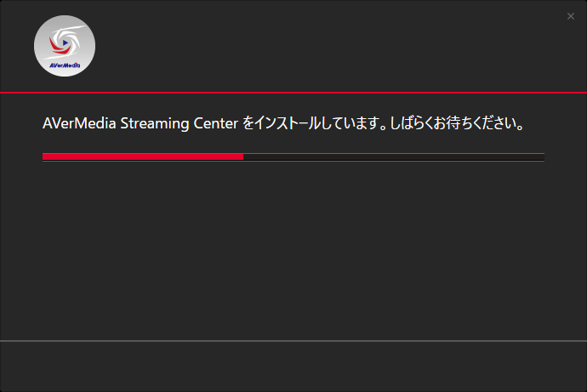Click the far left start of the progress bar
Screen dimensions: 587x392
(x=44, y=156)
